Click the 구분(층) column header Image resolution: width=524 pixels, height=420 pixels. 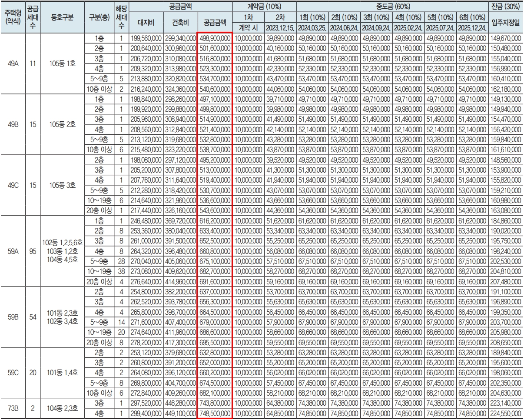click(99, 17)
